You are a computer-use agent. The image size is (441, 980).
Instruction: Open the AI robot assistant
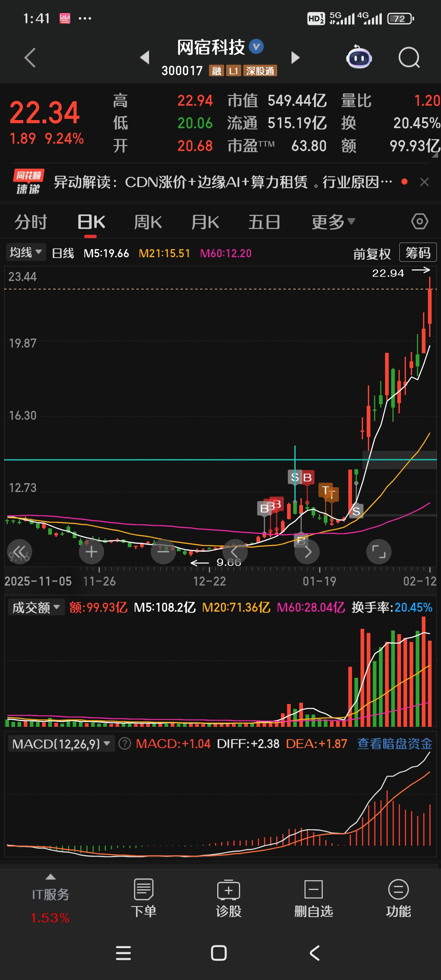359,57
